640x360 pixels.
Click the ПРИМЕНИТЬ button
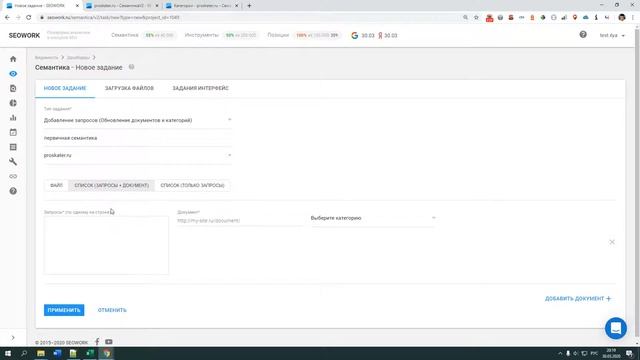[64, 310]
